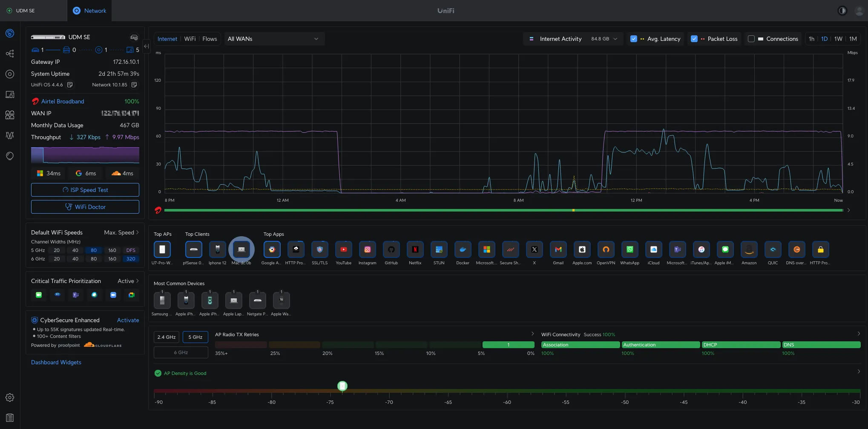This screenshot has height=429, width=868.
Task: Click the Docker app icon
Action: pos(463,250)
